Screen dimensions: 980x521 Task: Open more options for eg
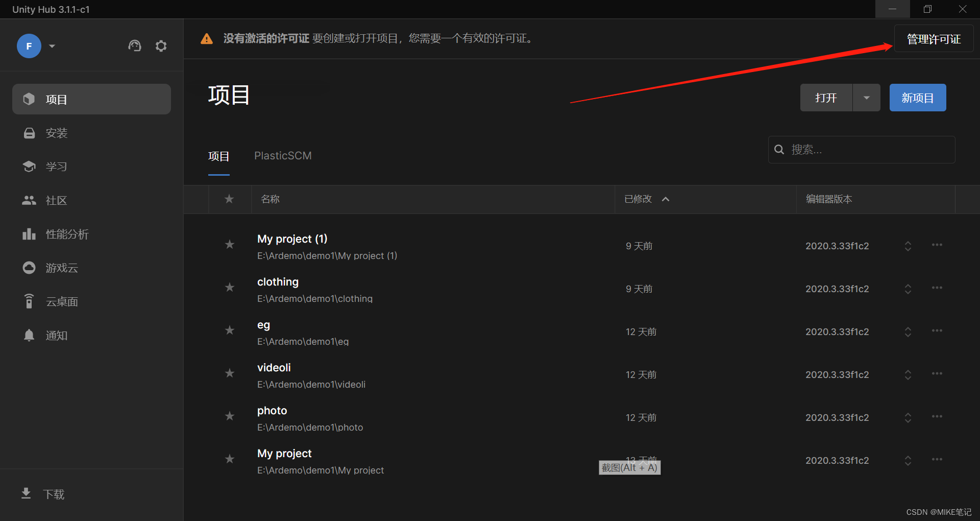point(937,330)
